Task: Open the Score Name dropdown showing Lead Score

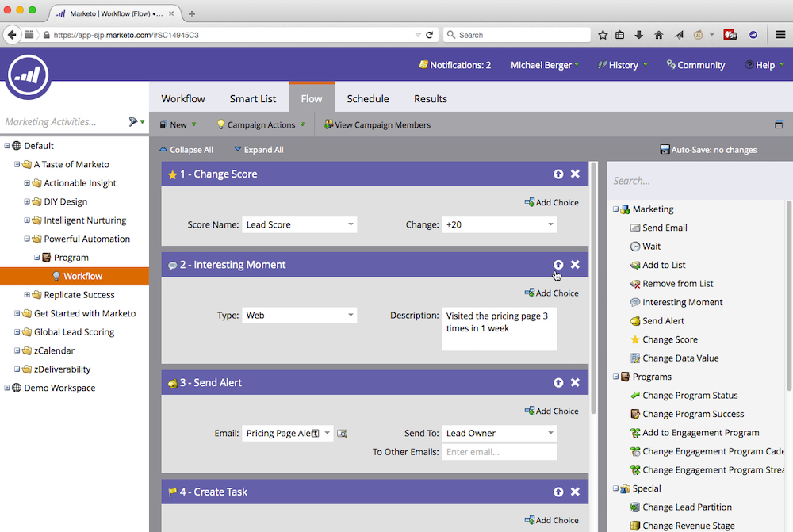Action: coord(299,224)
